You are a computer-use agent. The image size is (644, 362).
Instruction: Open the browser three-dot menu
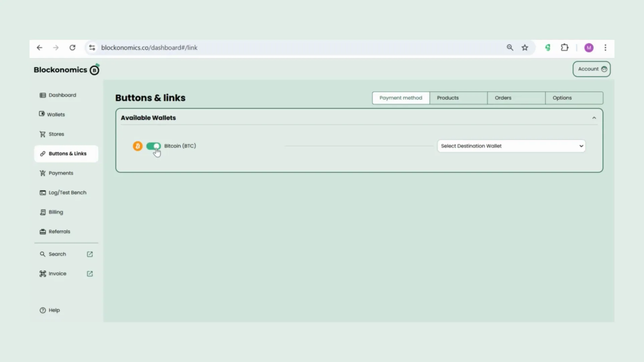(605, 48)
